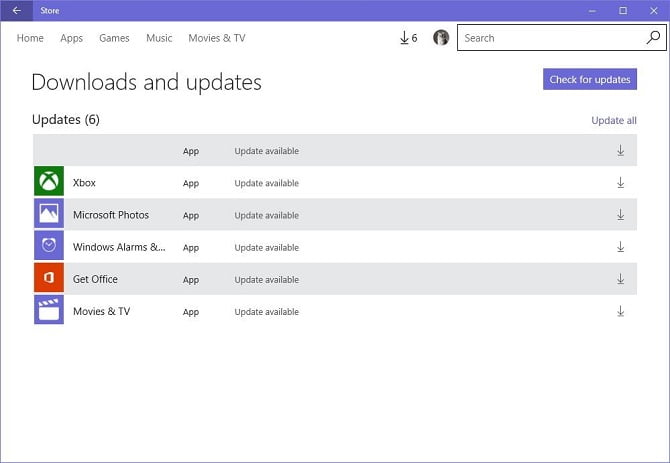Image resolution: width=670 pixels, height=463 pixels.
Task: Open the Movies & TV navigation tab
Action: click(x=217, y=38)
